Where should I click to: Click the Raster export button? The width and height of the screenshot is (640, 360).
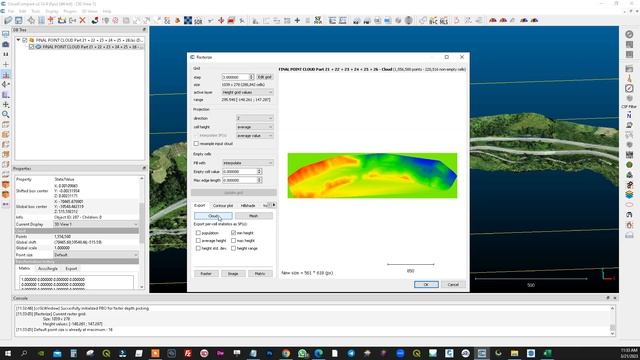[x=206, y=273]
